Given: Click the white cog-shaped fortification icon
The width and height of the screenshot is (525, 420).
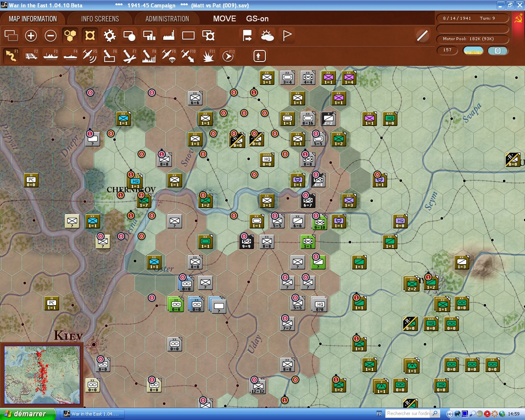Looking at the screenshot, I should (x=110, y=36).
